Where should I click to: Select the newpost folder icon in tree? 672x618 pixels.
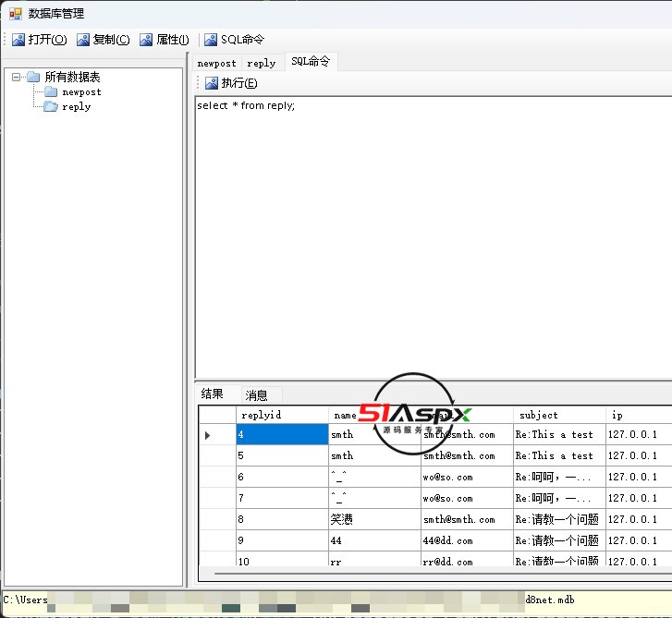coord(51,91)
